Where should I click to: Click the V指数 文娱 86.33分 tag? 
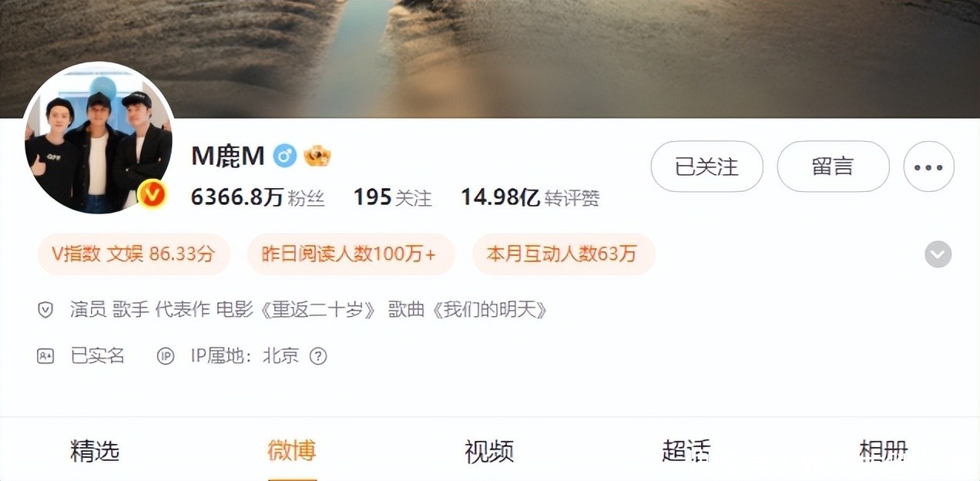tap(133, 254)
